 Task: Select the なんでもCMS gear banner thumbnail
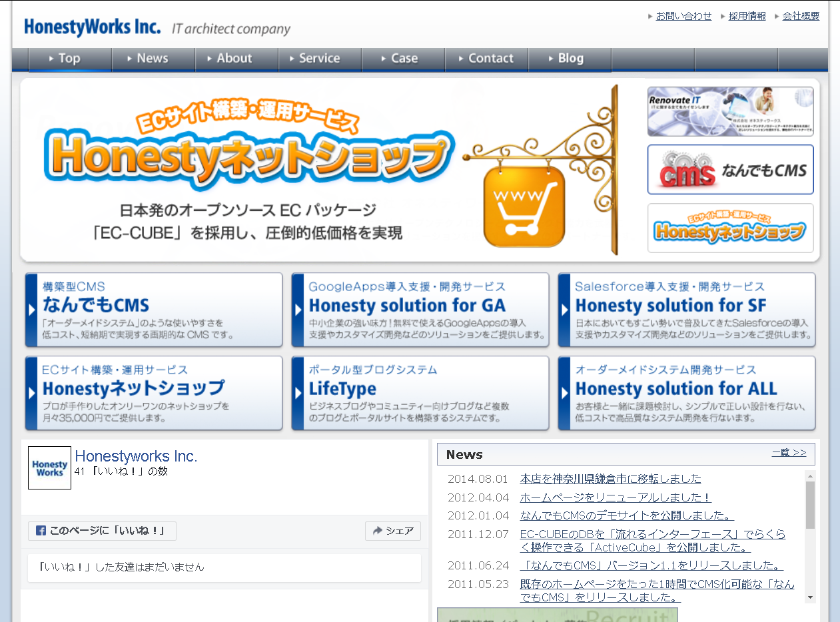(731, 170)
